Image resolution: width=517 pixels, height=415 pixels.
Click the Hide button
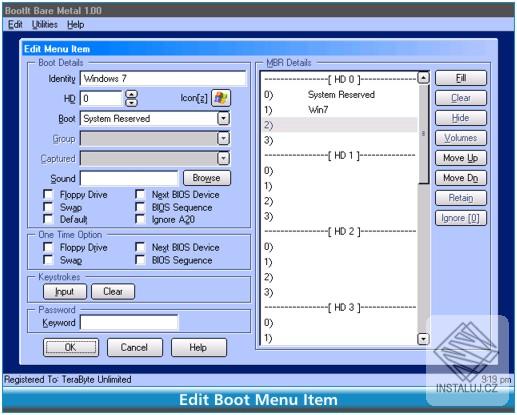[x=461, y=118]
